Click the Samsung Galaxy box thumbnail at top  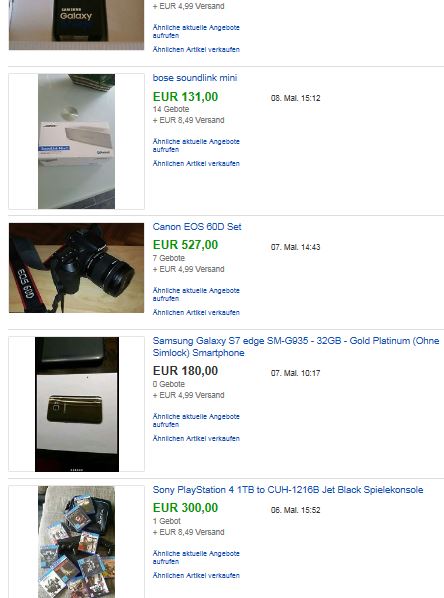coord(76,25)
